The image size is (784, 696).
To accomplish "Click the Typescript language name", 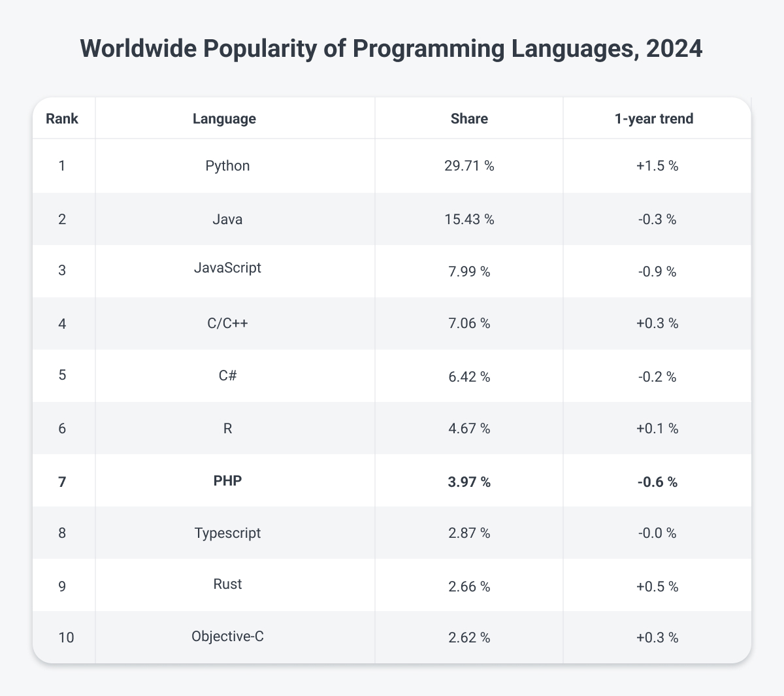I will [227, 533].
